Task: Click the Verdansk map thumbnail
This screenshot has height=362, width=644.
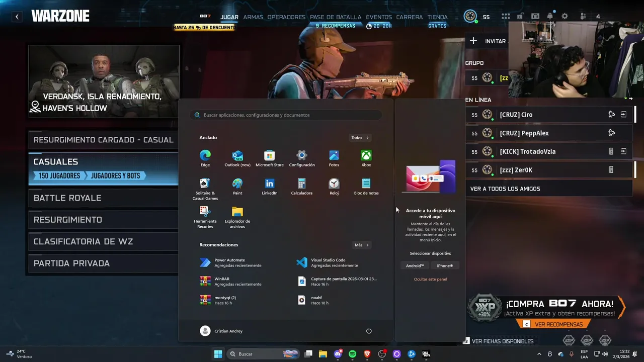Action: [104, 81]
